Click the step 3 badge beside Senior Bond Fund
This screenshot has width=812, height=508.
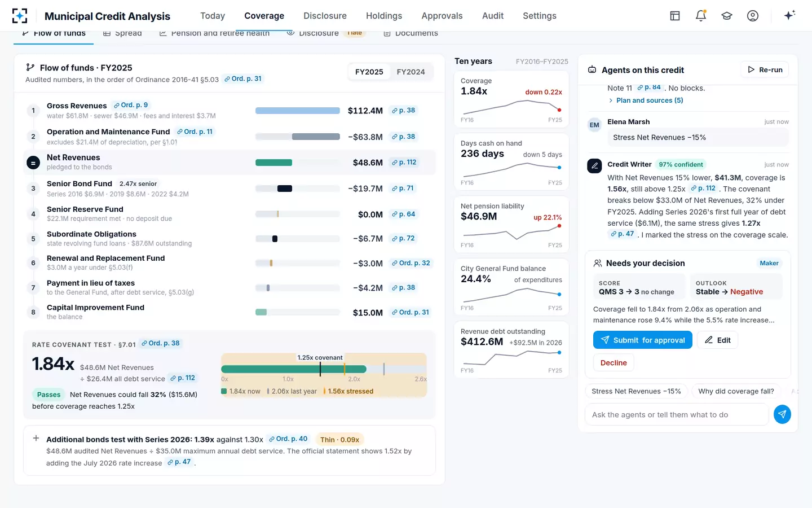(x=33, y=189)
